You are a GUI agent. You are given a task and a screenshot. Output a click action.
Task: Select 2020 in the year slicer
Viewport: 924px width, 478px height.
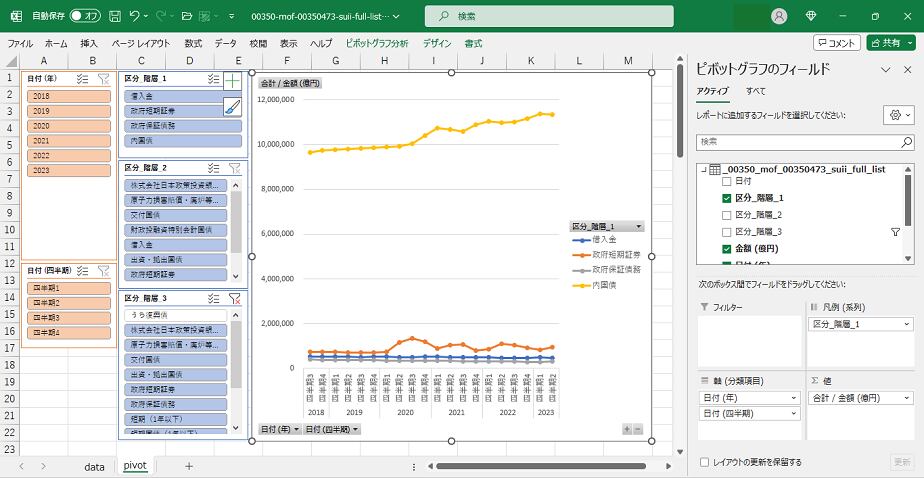click(41, 126)
